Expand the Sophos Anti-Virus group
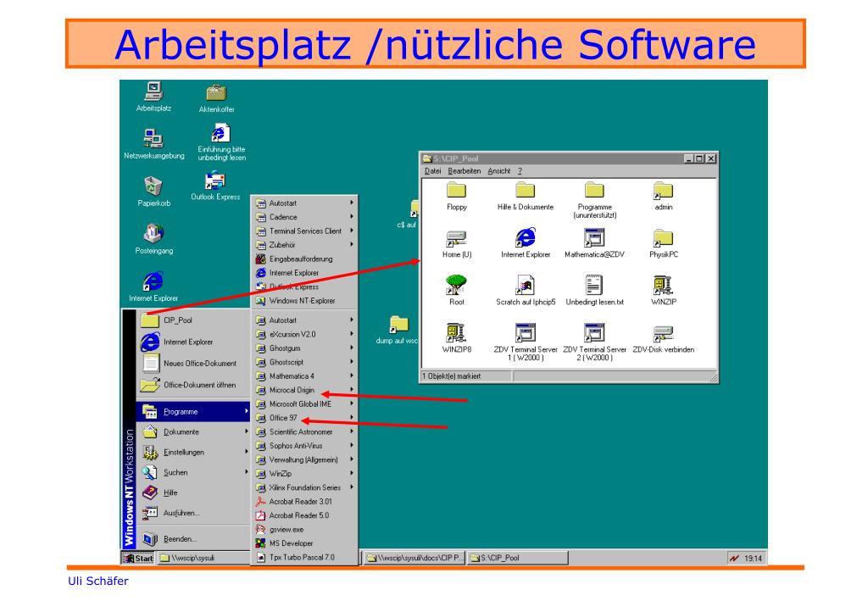The image size is (868, 601). 304,446
